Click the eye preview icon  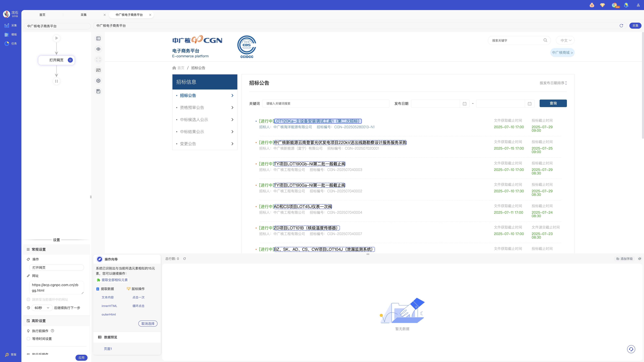(x=98, y=49)
